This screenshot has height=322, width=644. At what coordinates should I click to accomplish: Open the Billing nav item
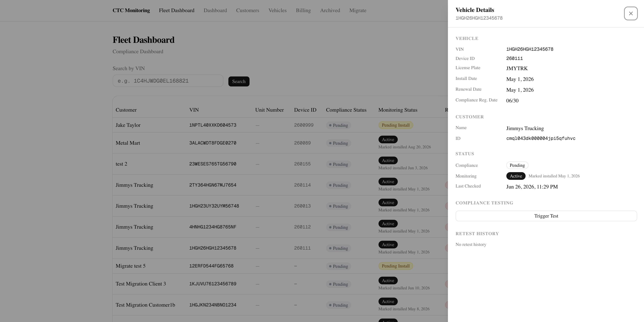click(303, 11)
